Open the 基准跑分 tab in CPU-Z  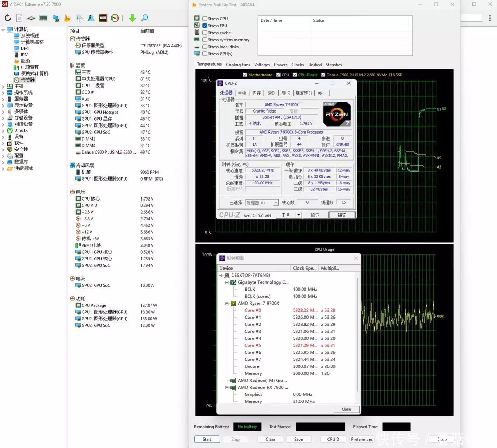point(304,93)
